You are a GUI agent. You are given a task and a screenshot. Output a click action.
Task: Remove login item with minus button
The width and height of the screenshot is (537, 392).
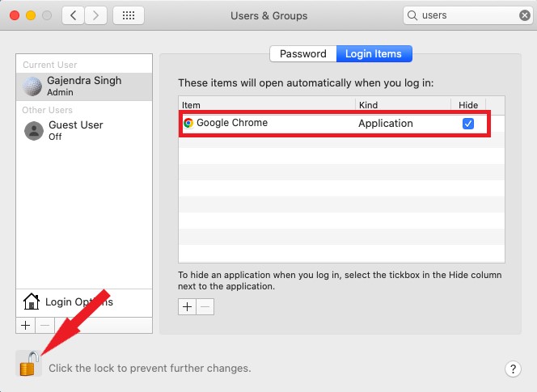point(205,306)
